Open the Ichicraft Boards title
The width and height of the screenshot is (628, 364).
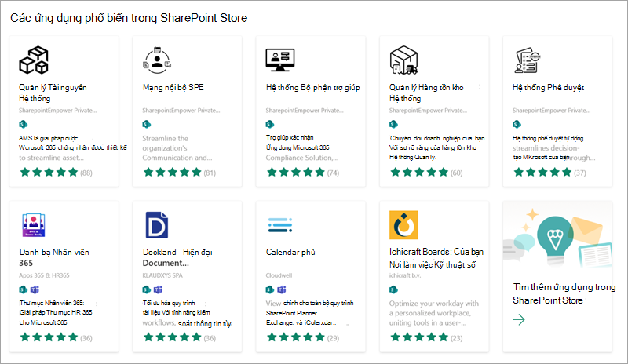436,258
